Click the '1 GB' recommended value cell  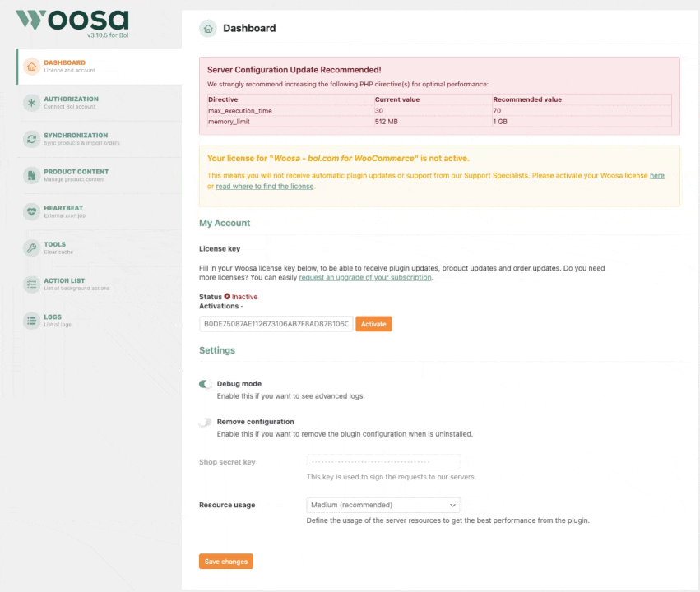tap(582, 122)
